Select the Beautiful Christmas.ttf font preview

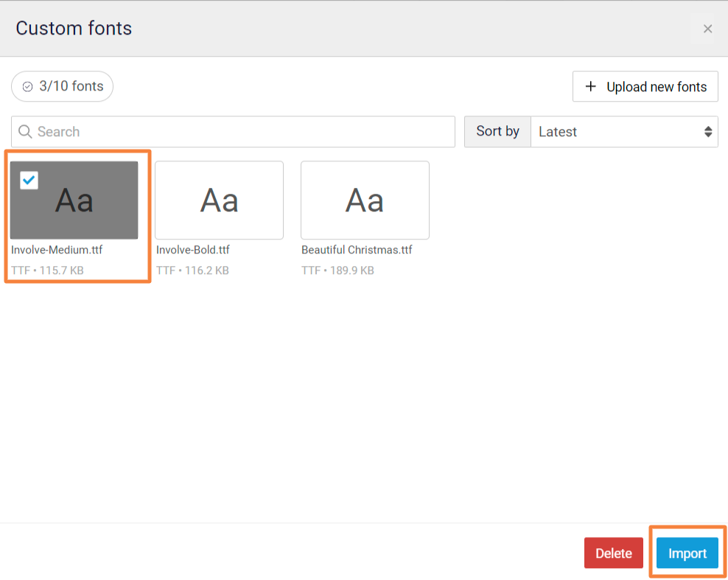365,200
